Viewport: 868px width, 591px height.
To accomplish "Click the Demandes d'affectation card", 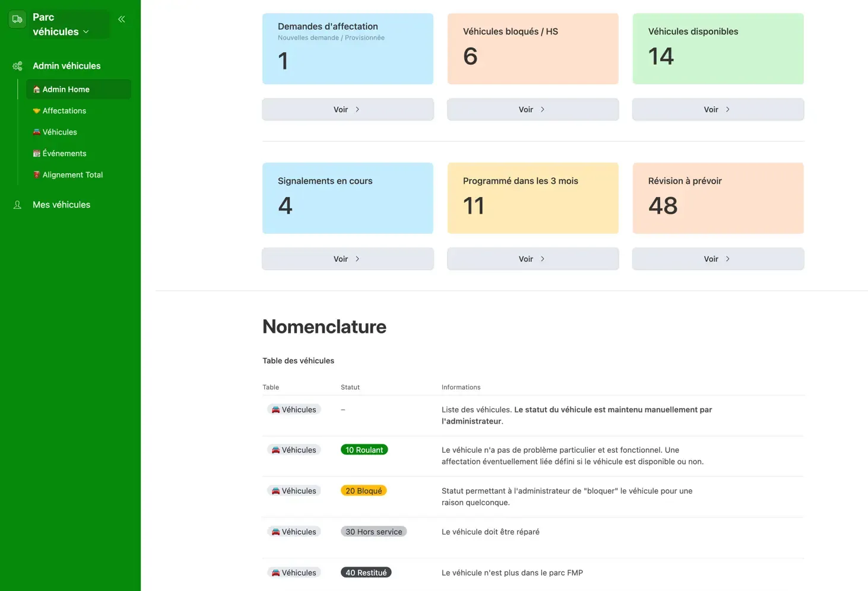I will [348, 49].
